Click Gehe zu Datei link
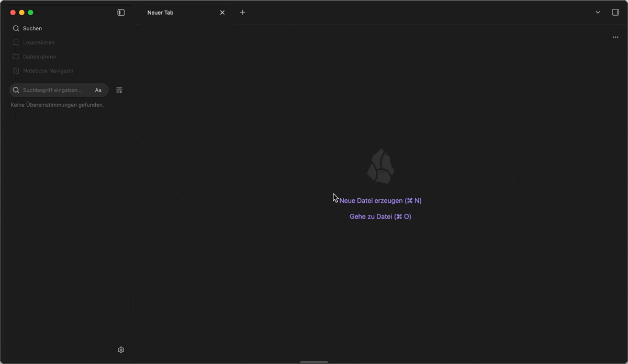Image resolution: width=628 pixels, height=364 pixels. (x=380, y=217)
